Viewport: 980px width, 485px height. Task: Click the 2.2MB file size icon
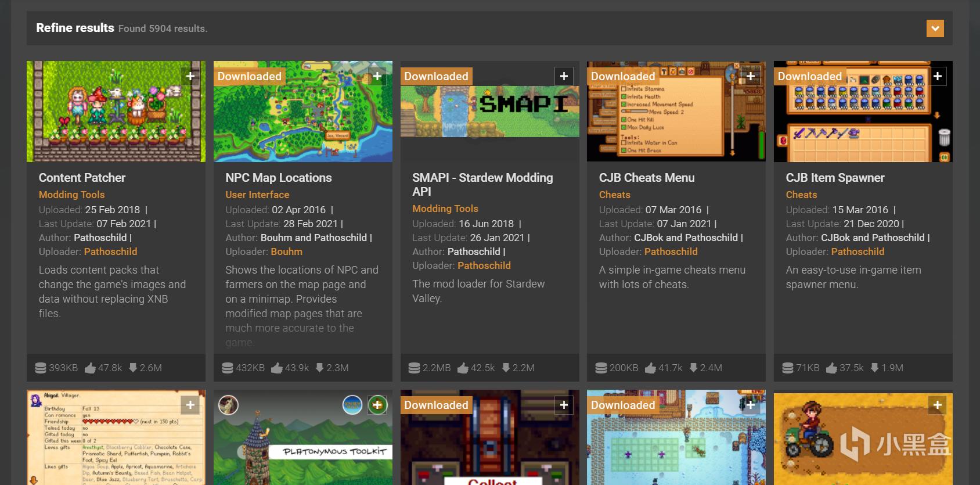(x=414, y=368)
